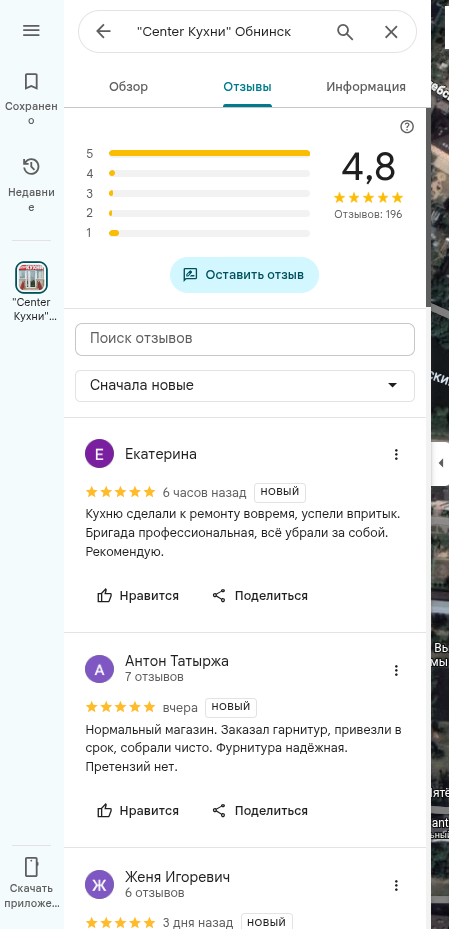Click the magnifier search icon

[345, 31]
